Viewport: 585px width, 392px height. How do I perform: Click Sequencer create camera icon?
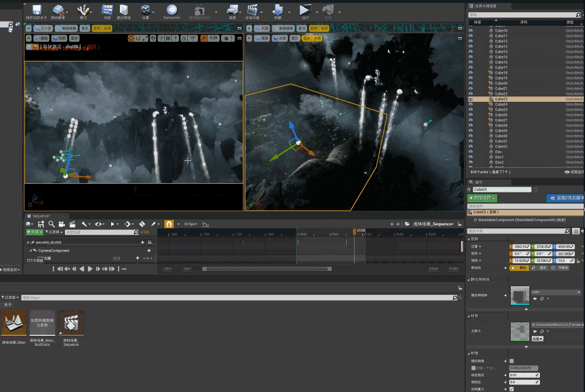pyautogui.click(x=61, y=223)
